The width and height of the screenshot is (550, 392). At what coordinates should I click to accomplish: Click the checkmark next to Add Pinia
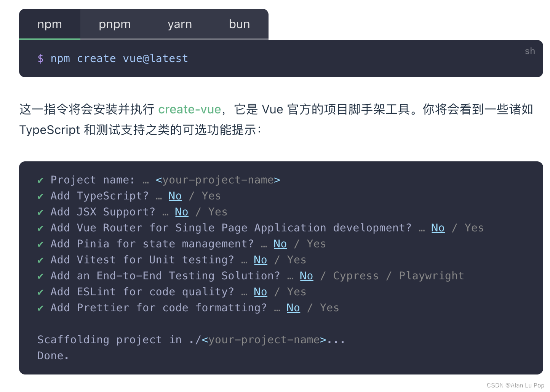coord(40,244)
